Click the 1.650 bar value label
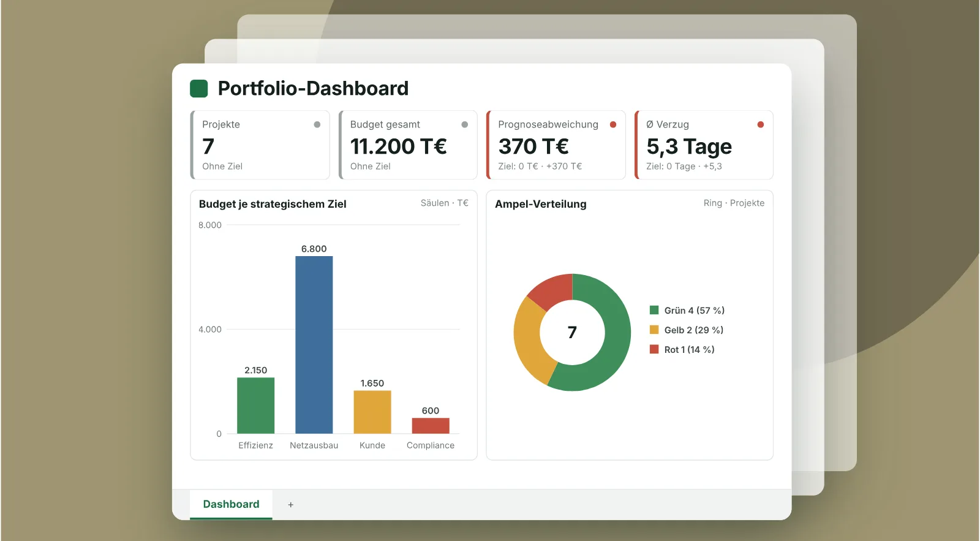The image size is (980, 541). tap(372, 383)
